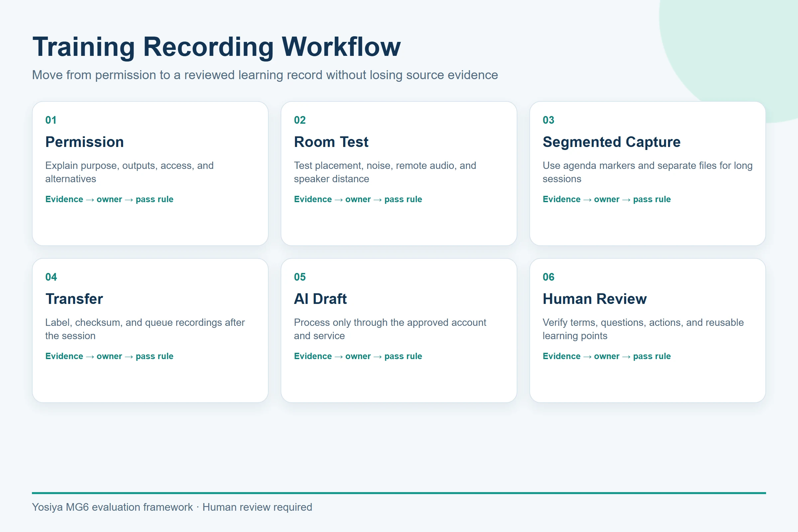Click 'Label, checksum, and queue recordings' text

click(145, 329)
